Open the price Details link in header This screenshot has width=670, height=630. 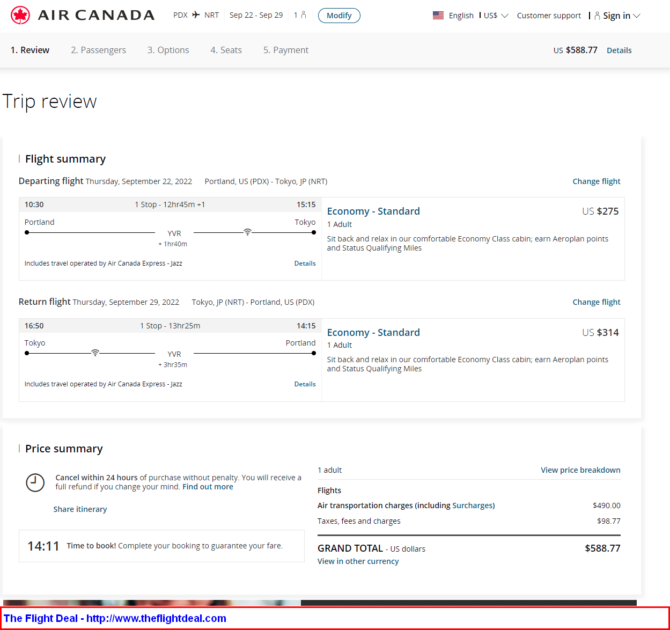619,50
